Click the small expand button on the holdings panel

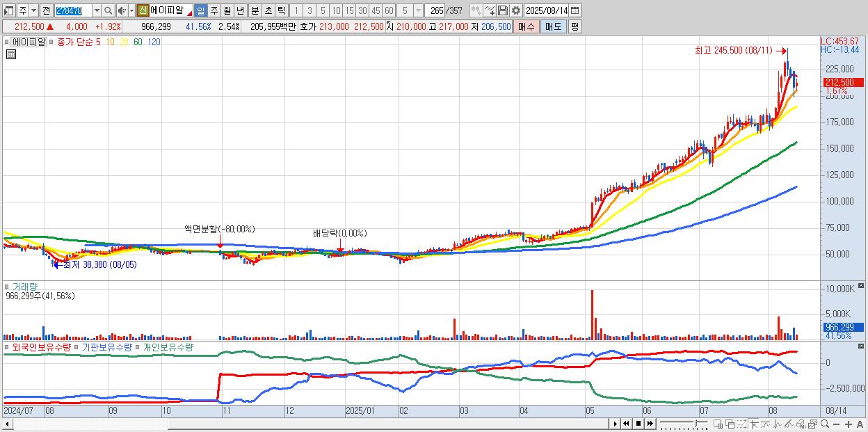click(861, 345)
